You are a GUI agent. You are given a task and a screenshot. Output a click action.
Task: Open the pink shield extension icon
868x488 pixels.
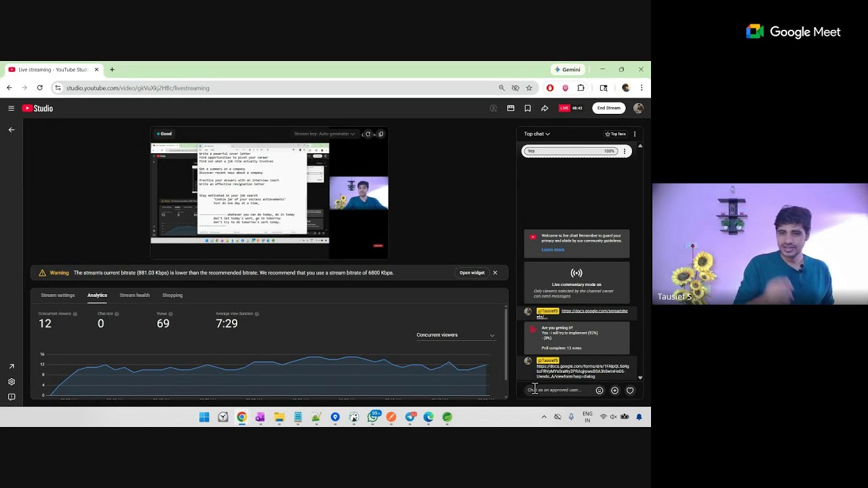[x=565, y=87]
